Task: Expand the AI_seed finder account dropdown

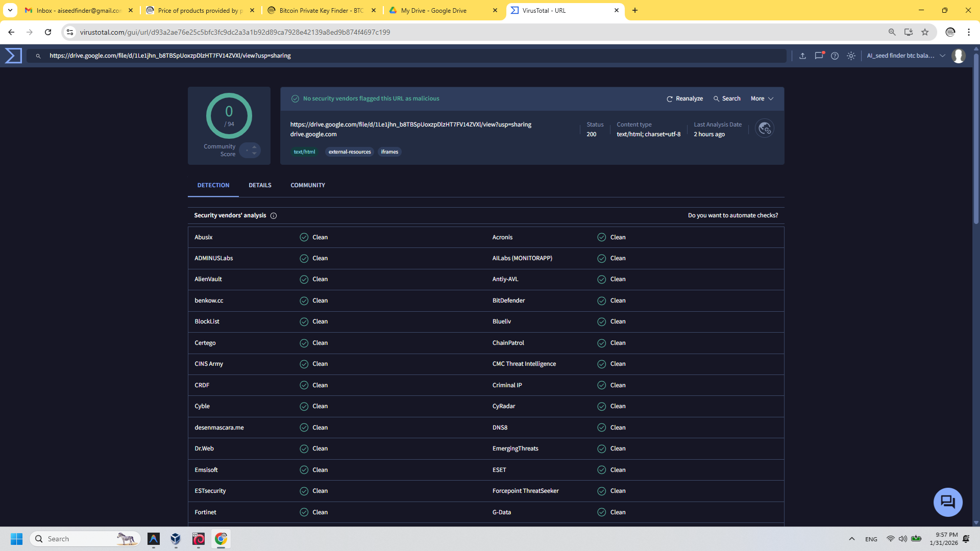Action: pos(942,56)
